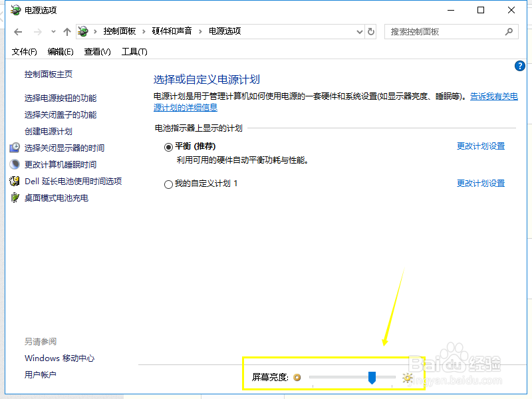
Task: Open the 文件(F) menu
Action: click(24, 51)
